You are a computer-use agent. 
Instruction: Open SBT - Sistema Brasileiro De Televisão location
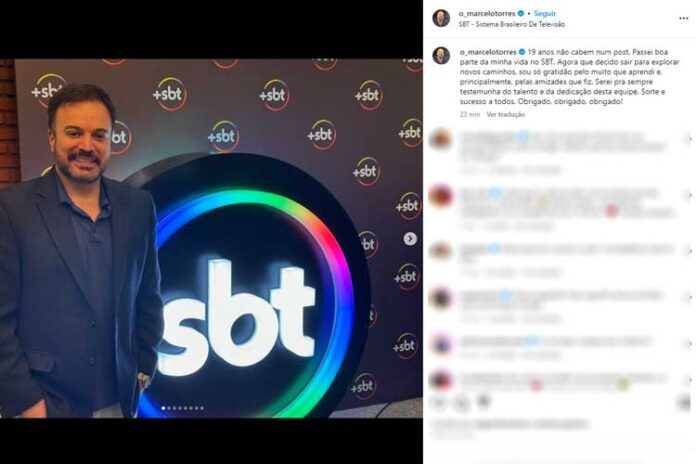512,24
